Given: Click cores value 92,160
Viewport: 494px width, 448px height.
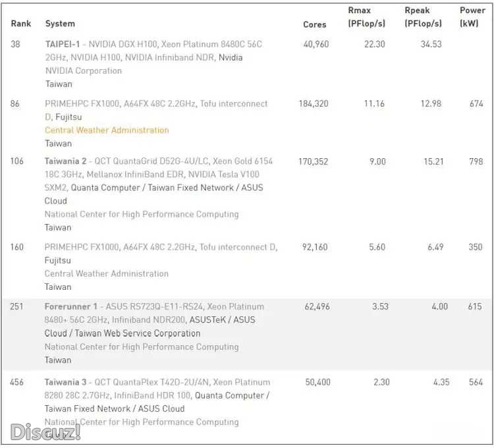Looking at the screenshot, I should pyautogui.click(x=315, y=247).
